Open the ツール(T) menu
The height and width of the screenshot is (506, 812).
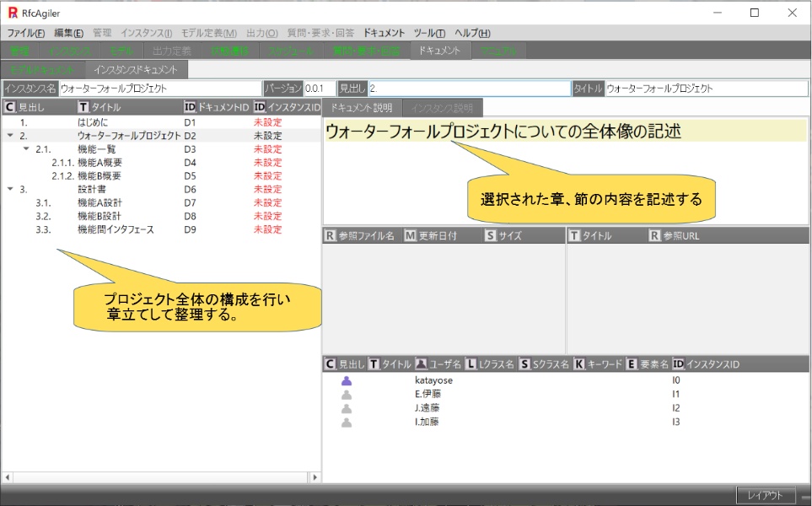(429, 33)
